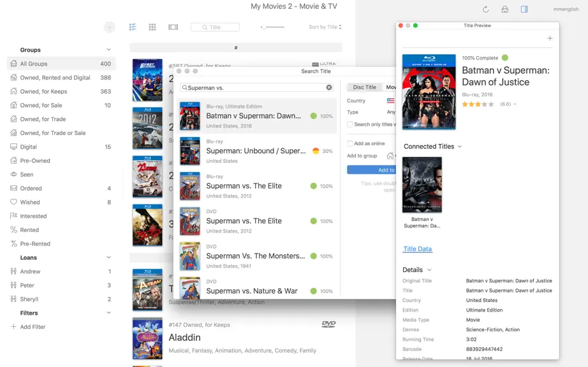
Task: Click the refresh sync icon
Action: click(x=485, y=10)
